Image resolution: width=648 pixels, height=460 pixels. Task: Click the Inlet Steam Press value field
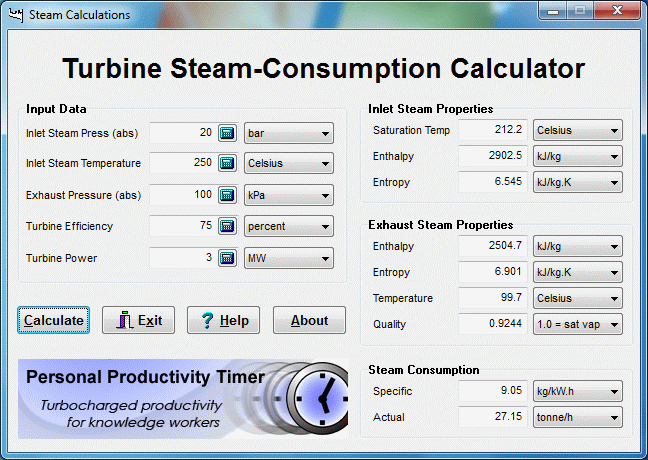point(182,133)
